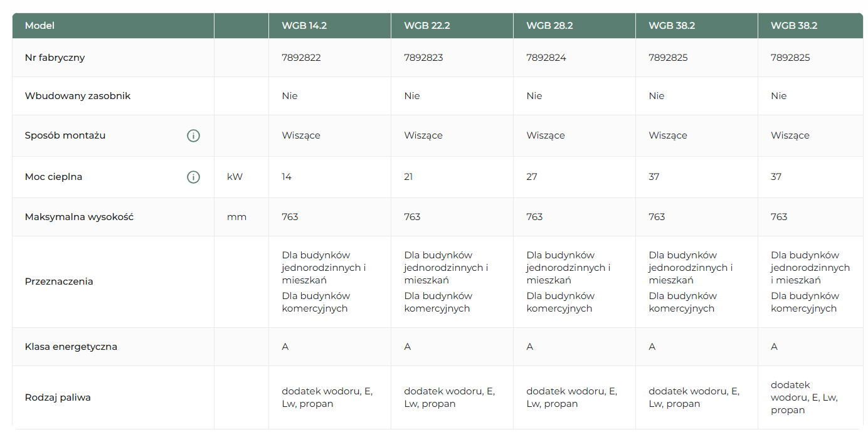Click the Klasa energetyczna row label
This screenshot has width=868, height=437.
[x=71, y=347]
